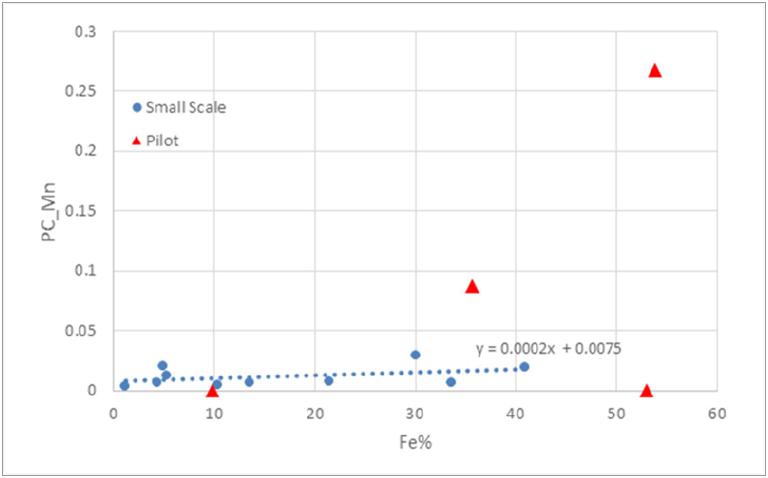This screenshot has width=768, height=478.
Task: Select the rightmost blue point near Fe 41%
Action: coord(524,367)
